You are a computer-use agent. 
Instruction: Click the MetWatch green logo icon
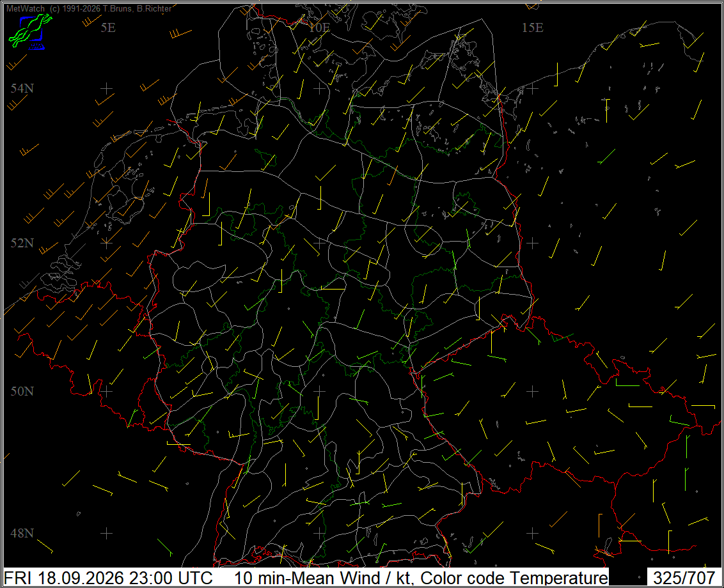30,31
